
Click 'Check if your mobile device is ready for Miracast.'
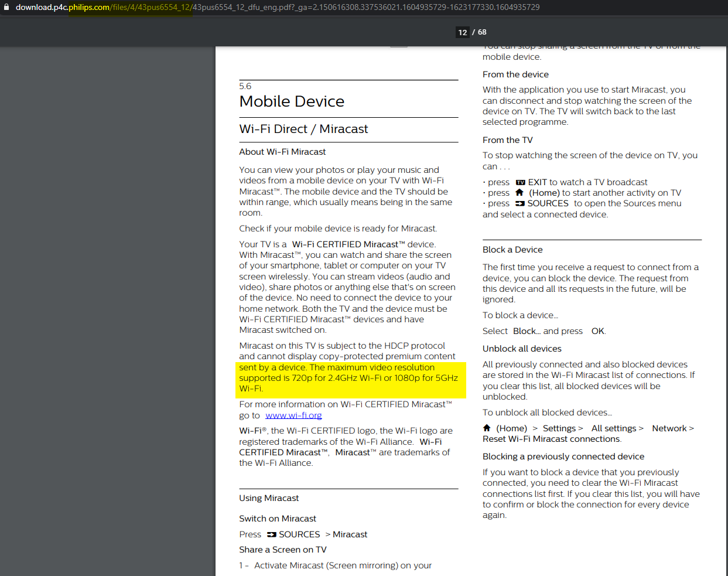pyautogui.click(x=338, y=229)
